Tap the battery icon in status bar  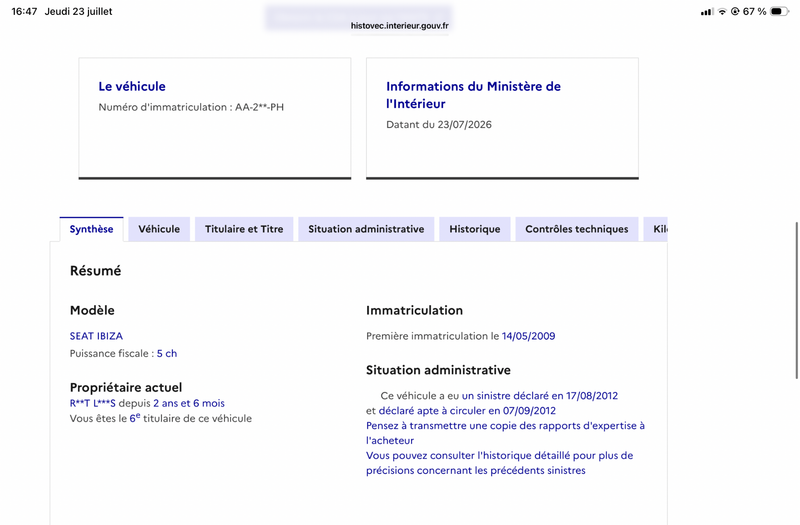779,12
